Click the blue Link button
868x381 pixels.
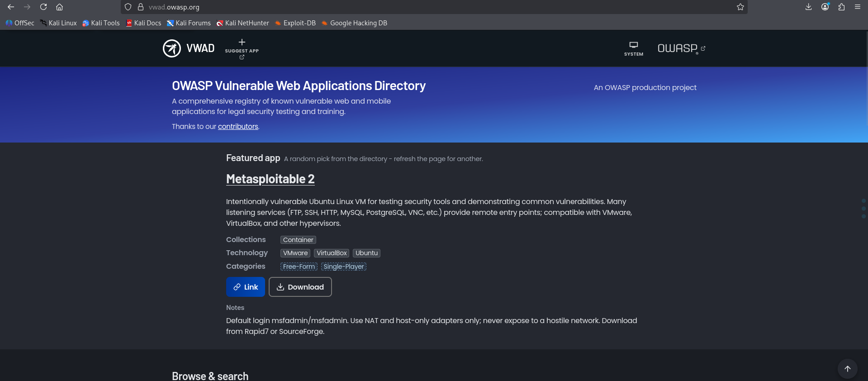pyautogui.click(x=246, y=287)
